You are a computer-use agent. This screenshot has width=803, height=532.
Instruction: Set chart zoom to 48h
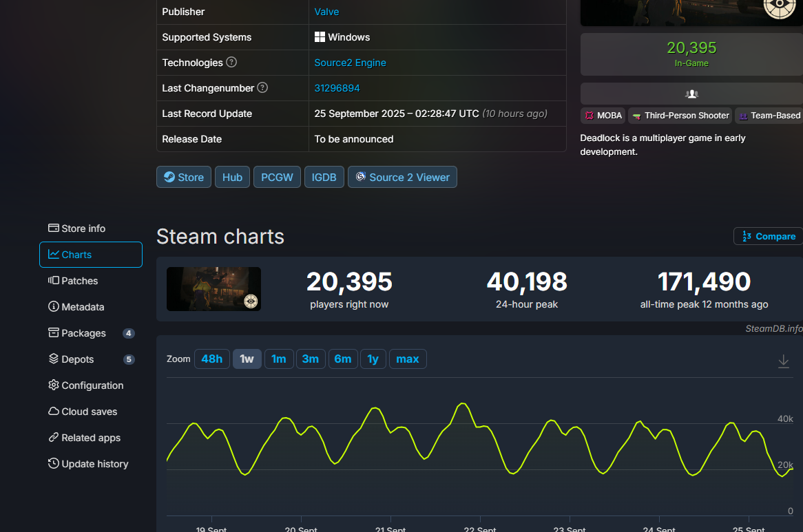pos(211,359)
